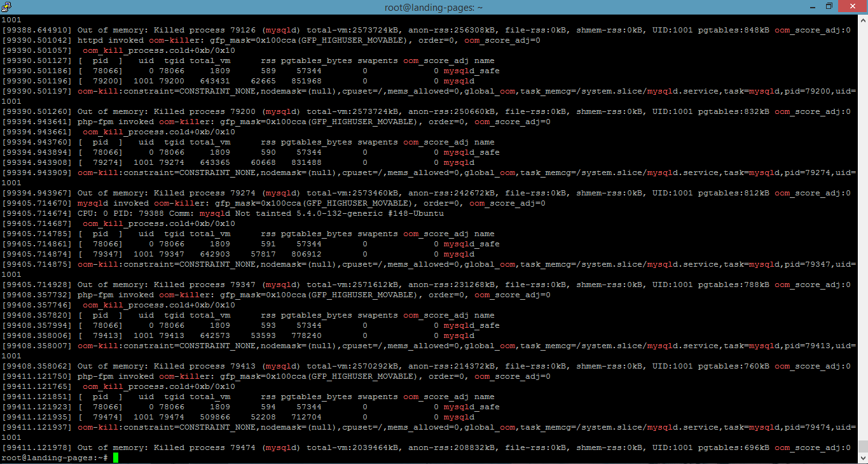Click the 'root@landing-pages:~#' prompt text
This screenshot has height=464, width=868.
[x=55, y=458]
